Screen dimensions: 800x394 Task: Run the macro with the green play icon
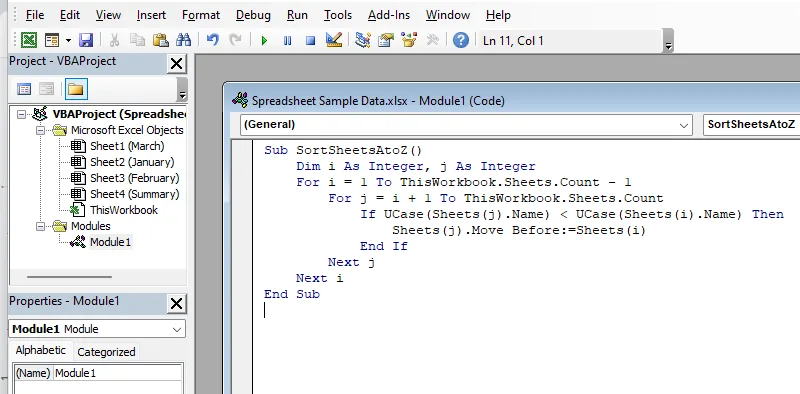click(x=264, y=40)
